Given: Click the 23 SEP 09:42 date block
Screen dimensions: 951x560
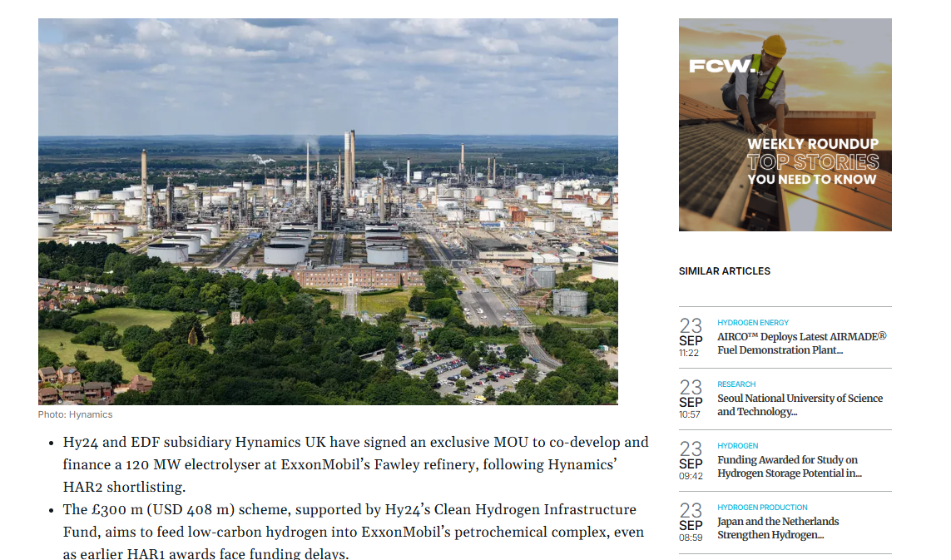Looking at the screenshot, I should pyautogui.click(x=691, y=461).
